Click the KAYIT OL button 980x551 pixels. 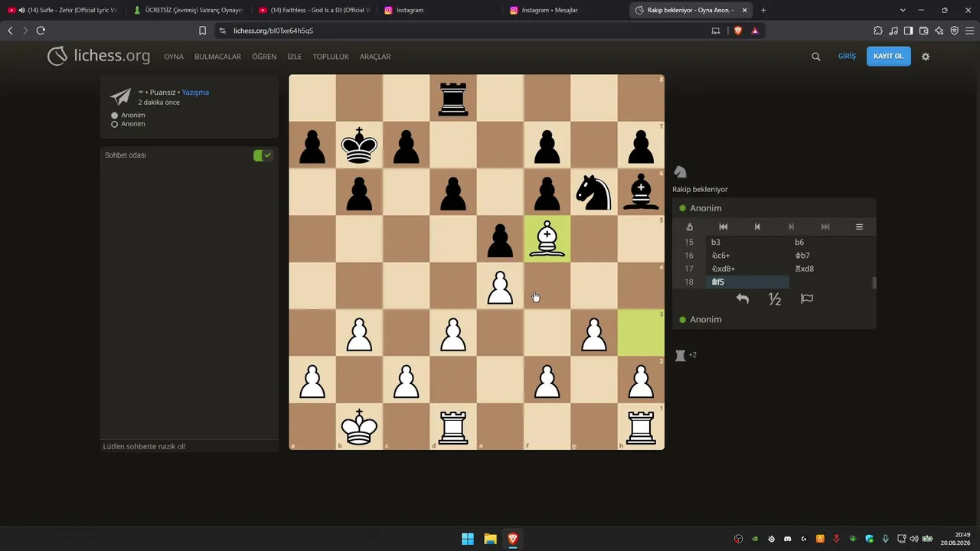click(888, 56)
